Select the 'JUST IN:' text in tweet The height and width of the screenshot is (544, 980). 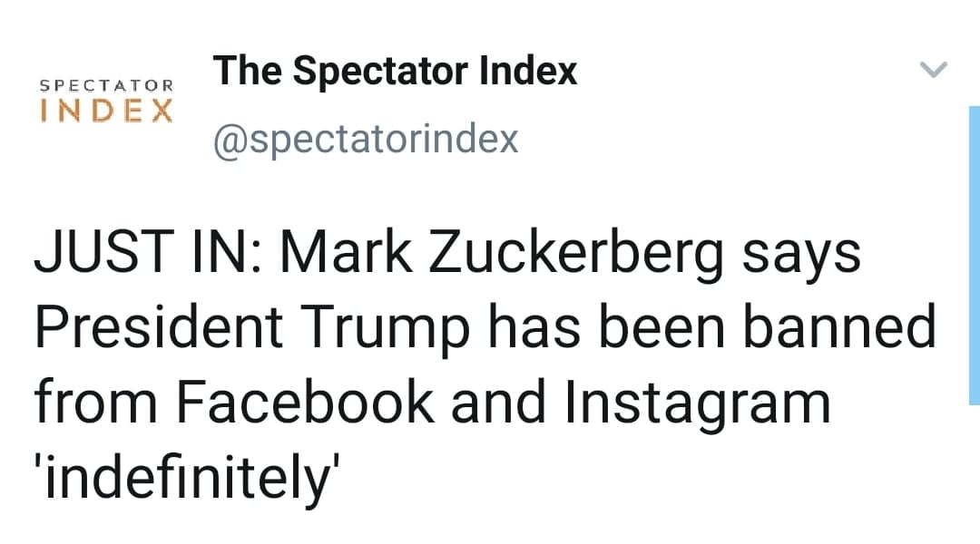click(x=149, y=252)
